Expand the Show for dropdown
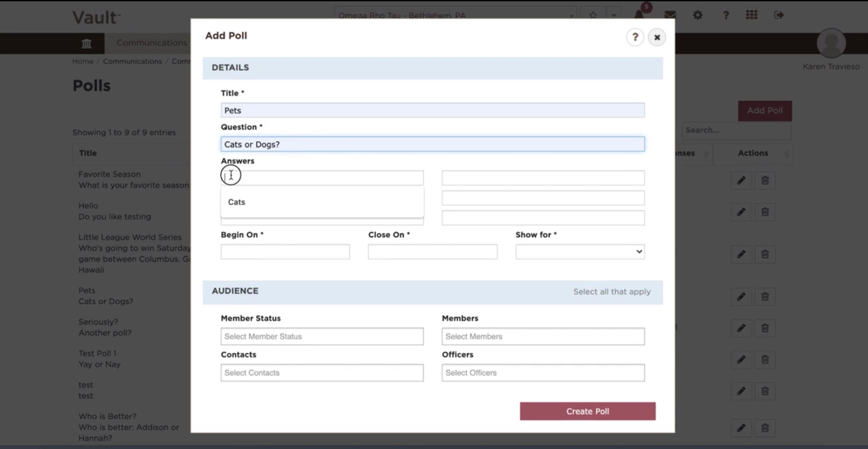The width and height of the screenshot is (868, 449). point(580,252)
